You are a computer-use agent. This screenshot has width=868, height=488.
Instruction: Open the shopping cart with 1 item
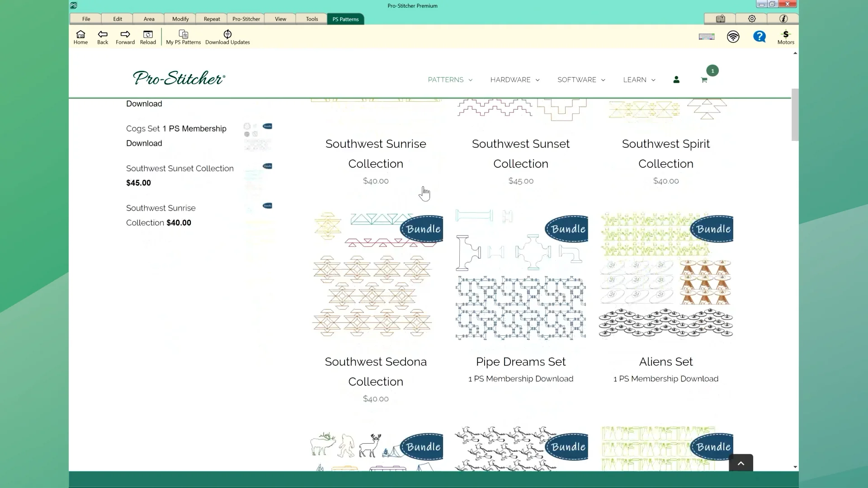pos(704,80)
